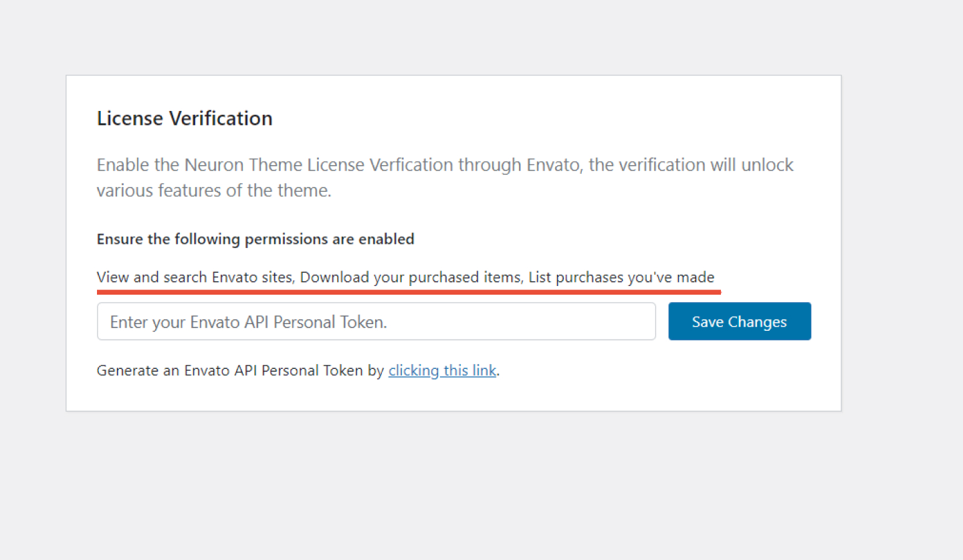Click the 'Ensure the following permissions' bold label
Screen dimensions: 963x560
255,239
